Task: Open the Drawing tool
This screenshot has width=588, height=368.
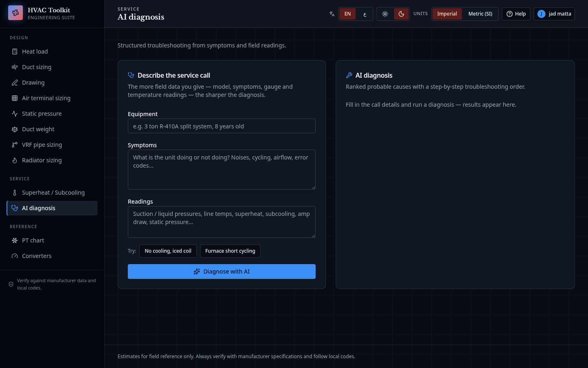Action: pyautogui.click(x=52, y=83)
